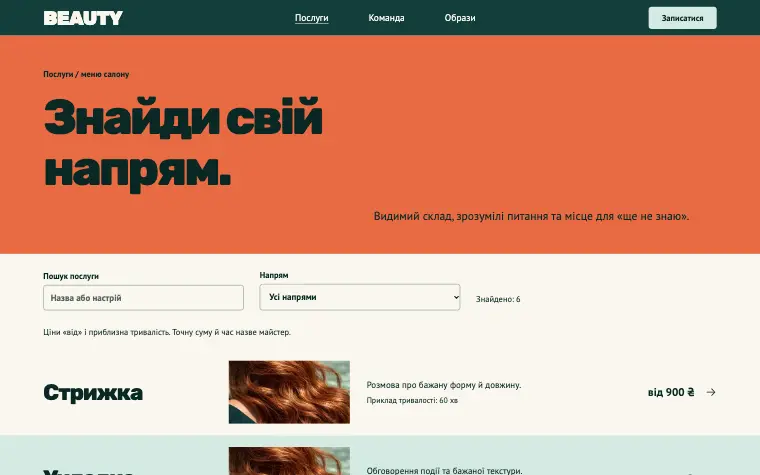Open the Стрижка service thumbnail
760x475 pixels.
tap(289, 392)
